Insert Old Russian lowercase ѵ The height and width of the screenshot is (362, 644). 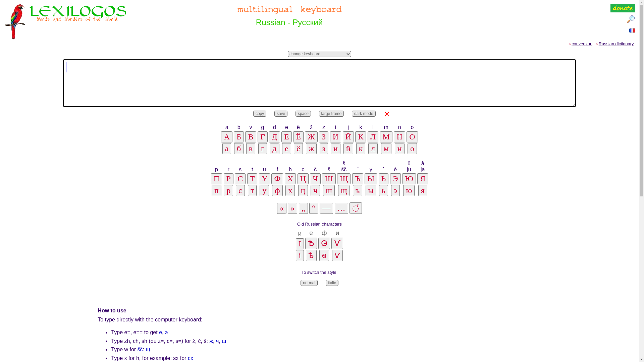click(337, 255)
